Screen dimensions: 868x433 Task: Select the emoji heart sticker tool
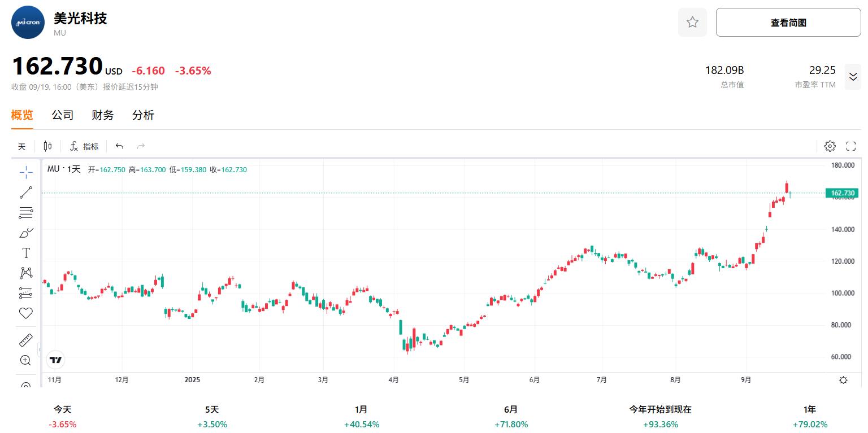point(25,312)
